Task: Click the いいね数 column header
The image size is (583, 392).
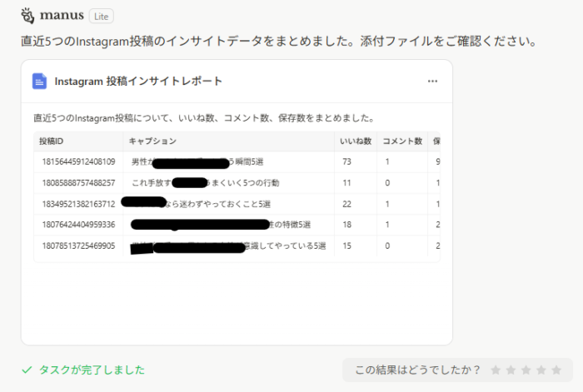Action: pyautogui.click(x=355, y=141)
